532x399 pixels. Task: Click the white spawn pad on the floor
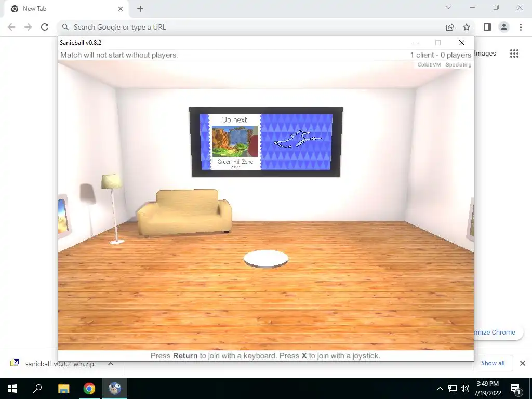click(x=266, y=259)
